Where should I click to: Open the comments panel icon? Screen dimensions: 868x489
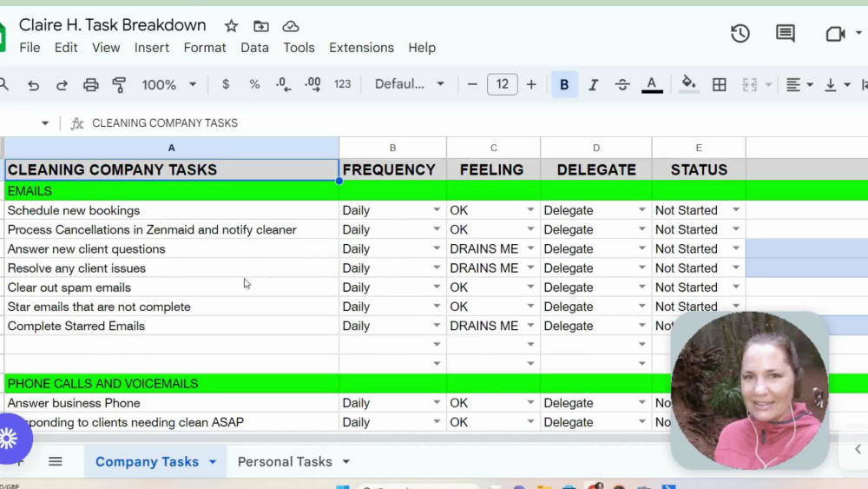point(785,34)
